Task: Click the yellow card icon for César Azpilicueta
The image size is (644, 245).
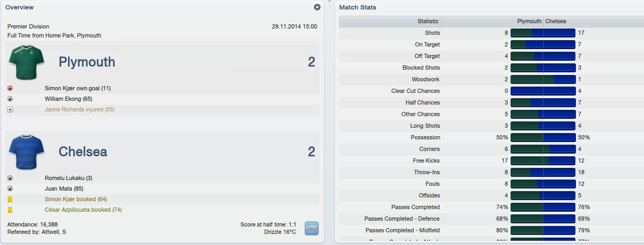Action: click(x=10, y=210)
